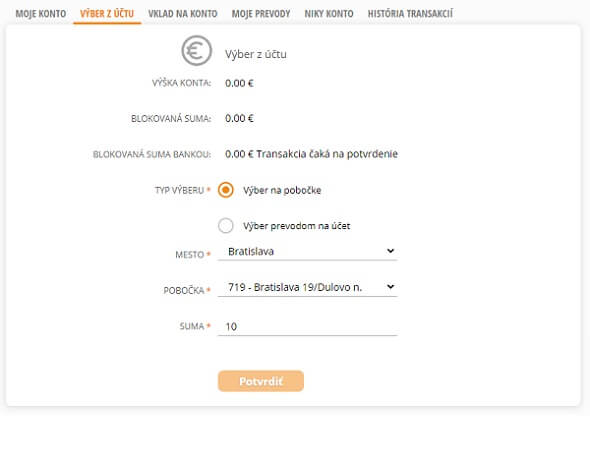Open the Vklad na konto tab

coord(183,14)
